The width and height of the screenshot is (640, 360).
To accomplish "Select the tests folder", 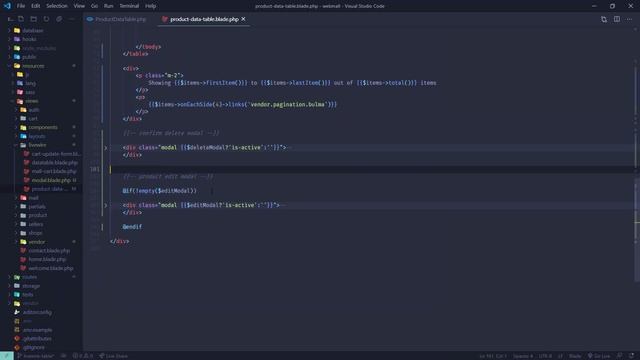I will pyautogui.click(x=28, y=295).
